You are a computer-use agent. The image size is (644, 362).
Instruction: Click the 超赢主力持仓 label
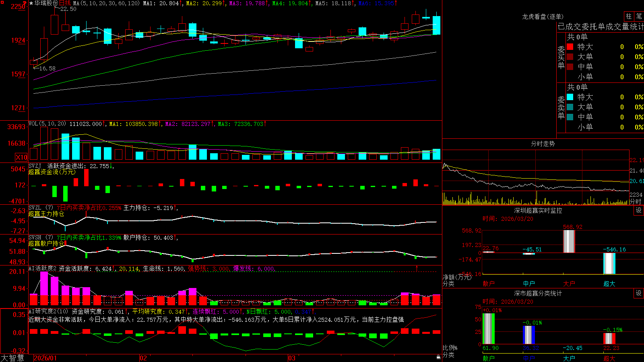point(46,214)
